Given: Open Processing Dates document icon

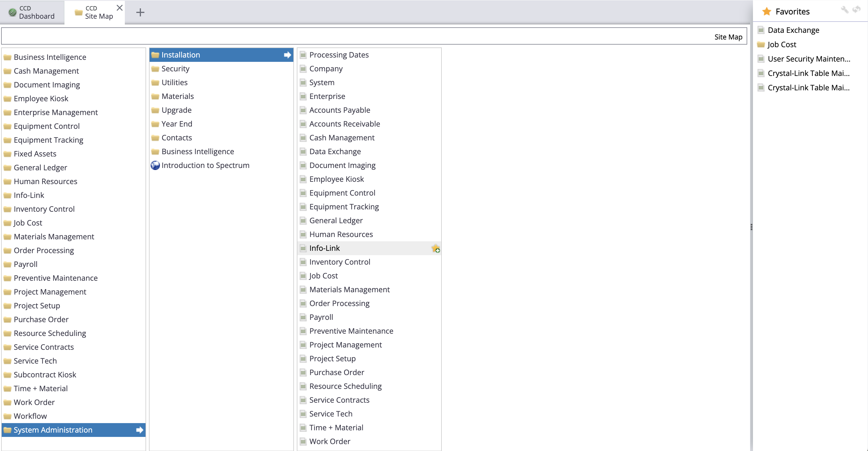Looking at the screenshot, I should pyautogui.click(x=303, y=55).
